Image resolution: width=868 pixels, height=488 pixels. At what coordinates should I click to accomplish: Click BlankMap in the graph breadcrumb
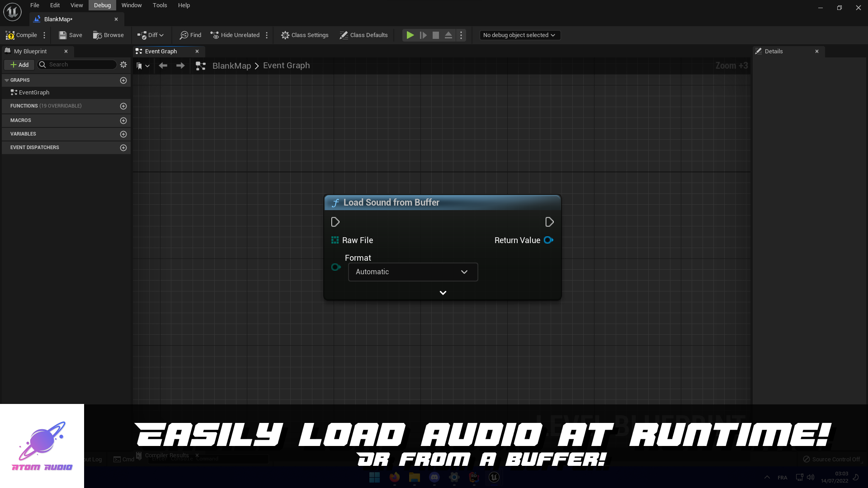pyautogui.click(x=232, y=66)
